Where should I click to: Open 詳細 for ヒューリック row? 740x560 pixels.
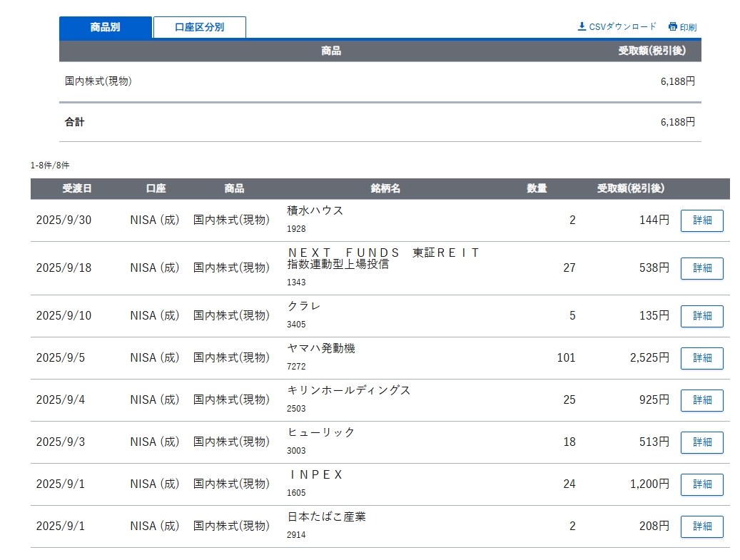click(701, 442)
